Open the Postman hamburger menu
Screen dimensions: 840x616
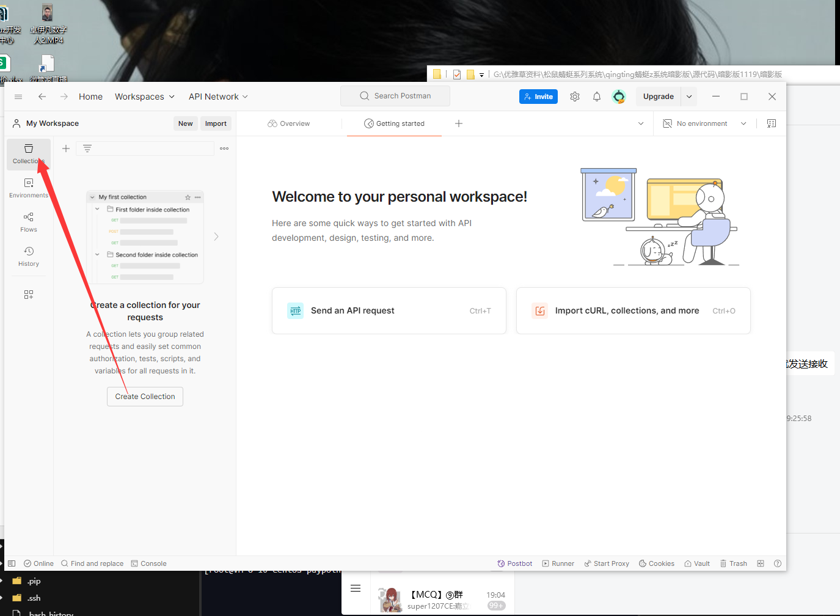tap(18, 97)
